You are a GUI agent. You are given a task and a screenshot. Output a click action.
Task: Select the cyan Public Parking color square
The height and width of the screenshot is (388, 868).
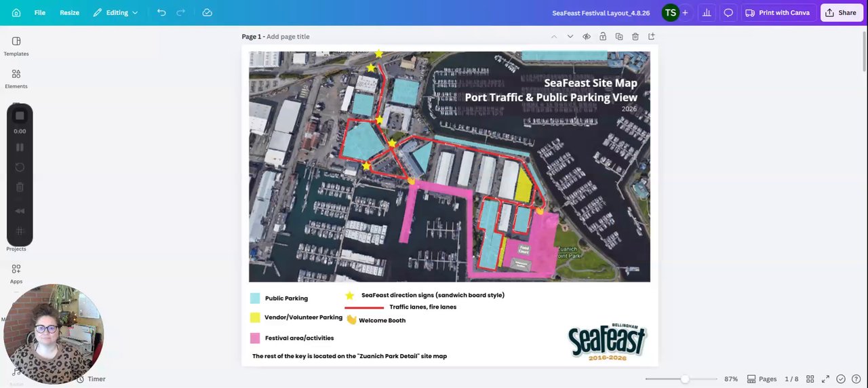(x=255, y=298)
